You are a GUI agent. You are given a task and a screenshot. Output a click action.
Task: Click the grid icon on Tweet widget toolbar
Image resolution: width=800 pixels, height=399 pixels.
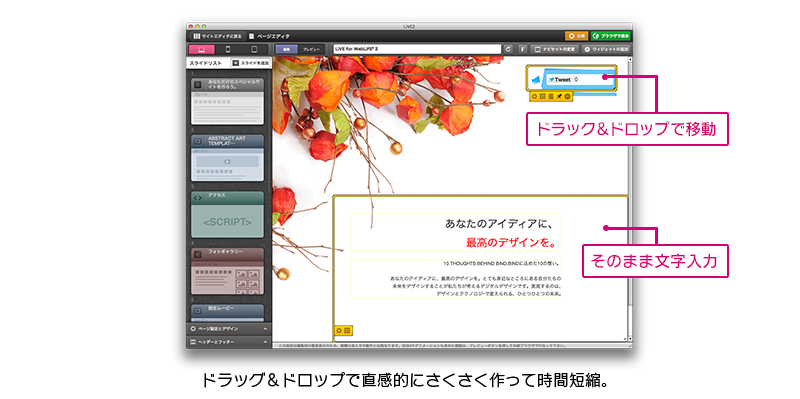point(543,96)
